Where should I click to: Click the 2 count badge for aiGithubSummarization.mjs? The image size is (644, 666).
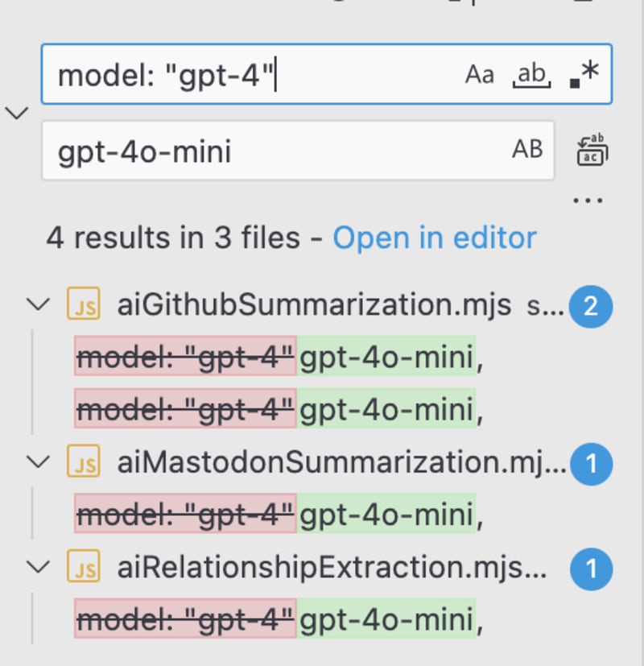click(591, 306)
